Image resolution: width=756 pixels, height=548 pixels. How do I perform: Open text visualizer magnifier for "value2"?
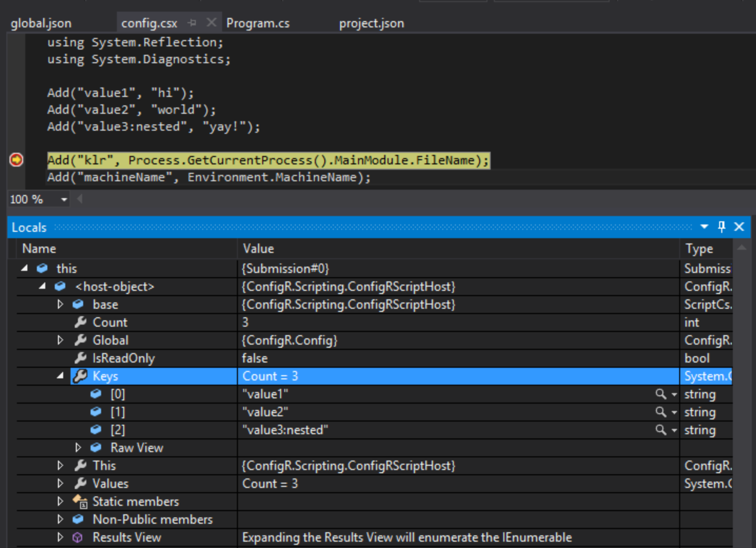pyautogui.click(x=661, y=412)
